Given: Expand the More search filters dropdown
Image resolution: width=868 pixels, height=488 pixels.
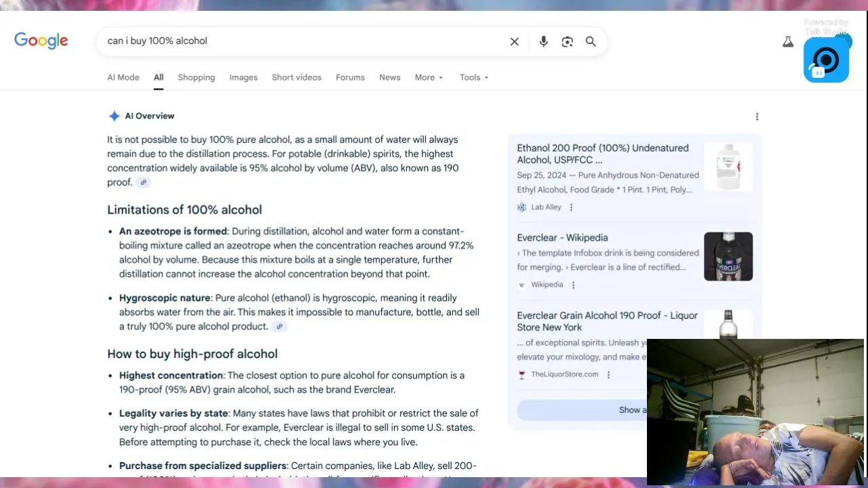Looking at the screenshot, I should (429, 77).
